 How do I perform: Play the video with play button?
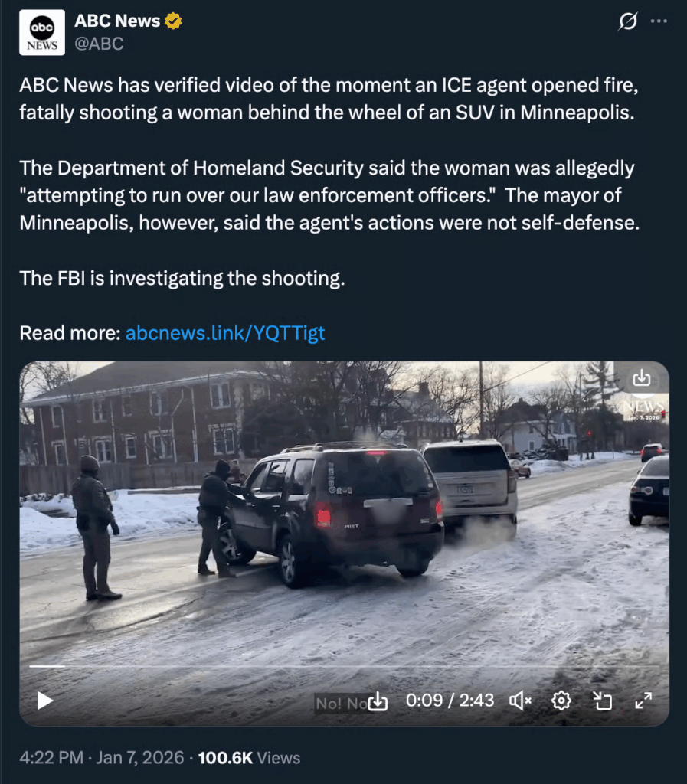click(44, 701)
